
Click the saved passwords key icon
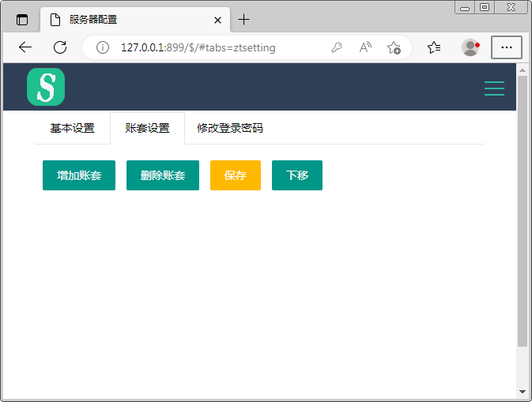(337, 47)
